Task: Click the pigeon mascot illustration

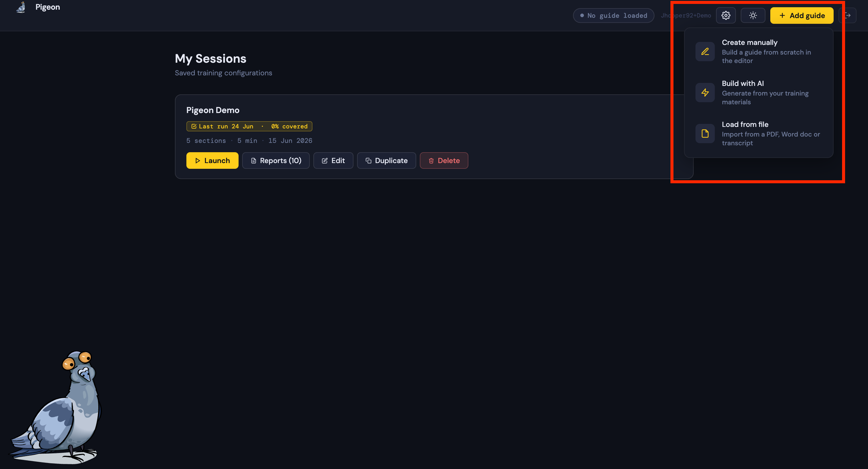Action: [55, 408]
